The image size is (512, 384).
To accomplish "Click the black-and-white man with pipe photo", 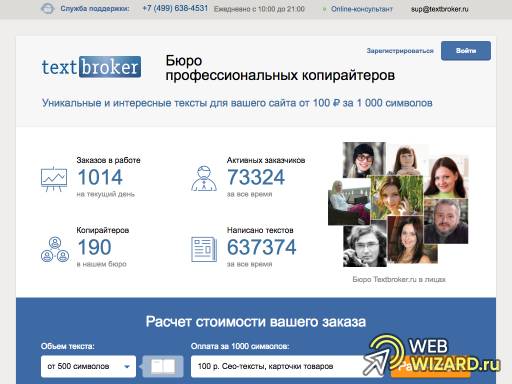I will pos(365,246).
